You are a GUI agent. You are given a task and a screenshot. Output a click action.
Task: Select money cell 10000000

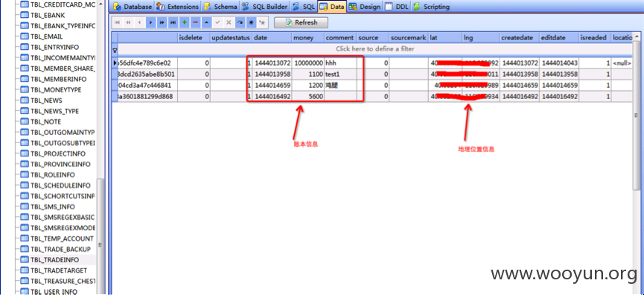[x=308, y=63]
